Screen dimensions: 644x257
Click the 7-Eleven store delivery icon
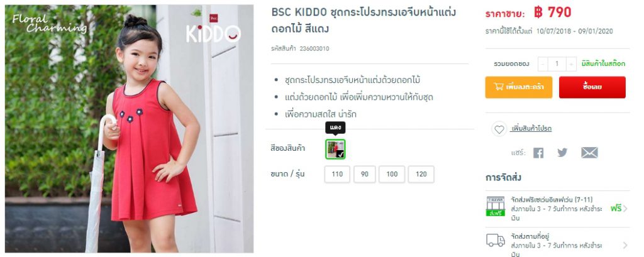[496, 206]
